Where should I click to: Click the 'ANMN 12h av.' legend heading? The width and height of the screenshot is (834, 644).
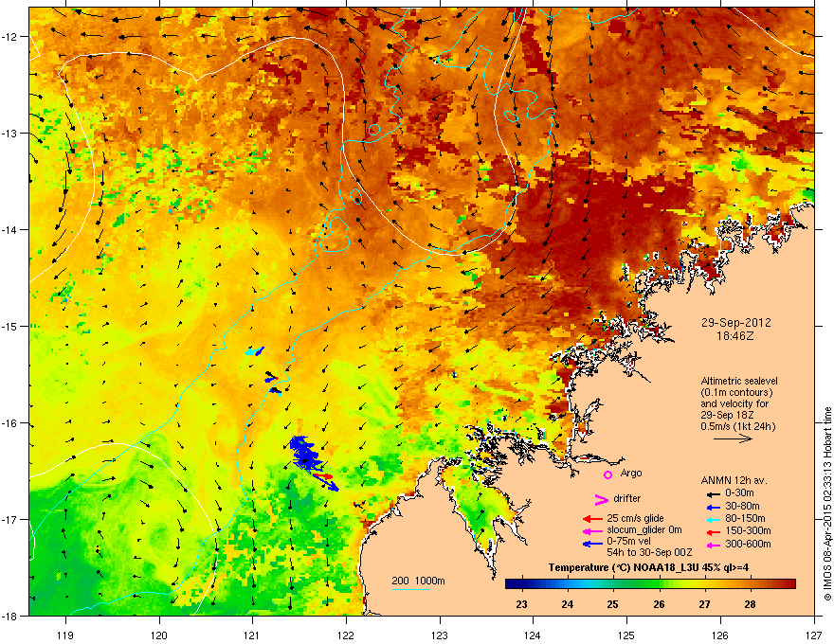tap(734, 481)
